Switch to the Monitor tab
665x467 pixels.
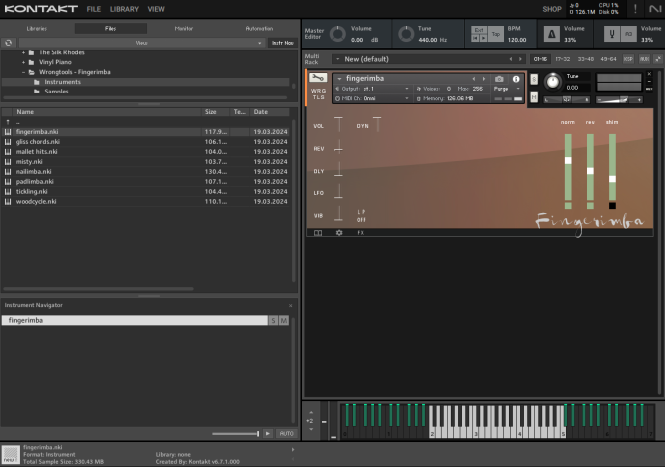[184, 28]
